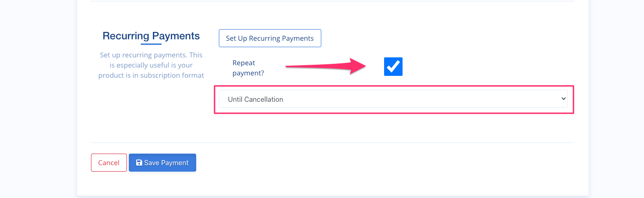The width and height of the screenshot is (644, 198).
Task: Click the red-outlined Cancel link
Action: (109, 163)
